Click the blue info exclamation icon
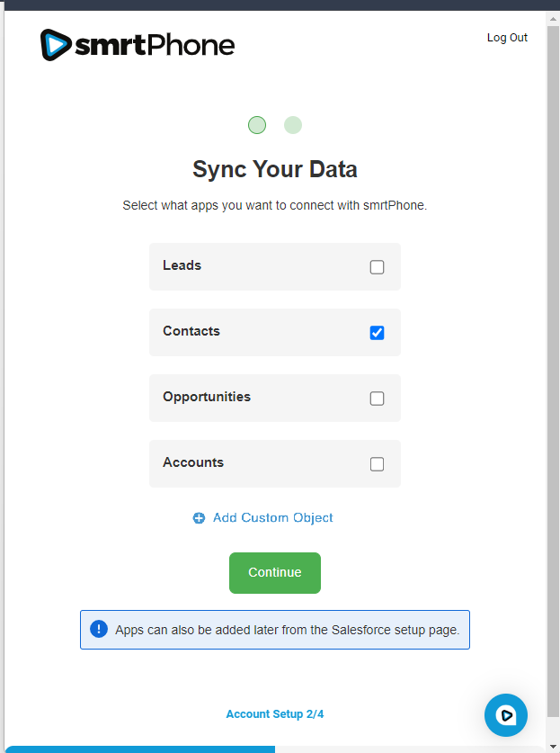 click(99, 630)
